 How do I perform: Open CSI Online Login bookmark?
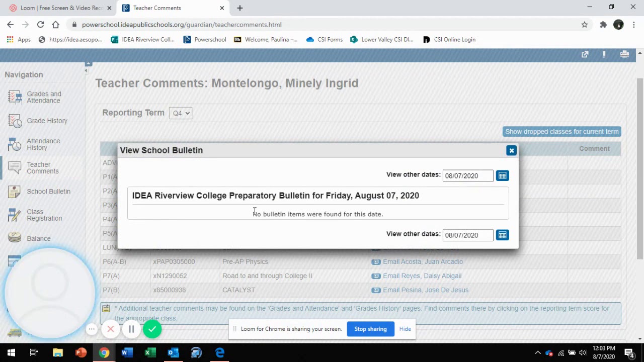(449, 39)
